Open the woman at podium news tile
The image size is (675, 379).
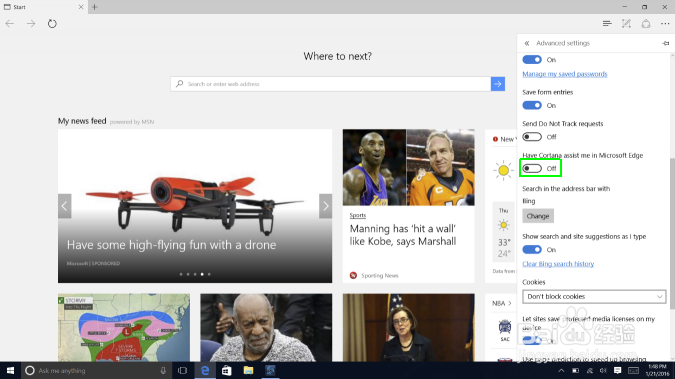coord(409,327)
